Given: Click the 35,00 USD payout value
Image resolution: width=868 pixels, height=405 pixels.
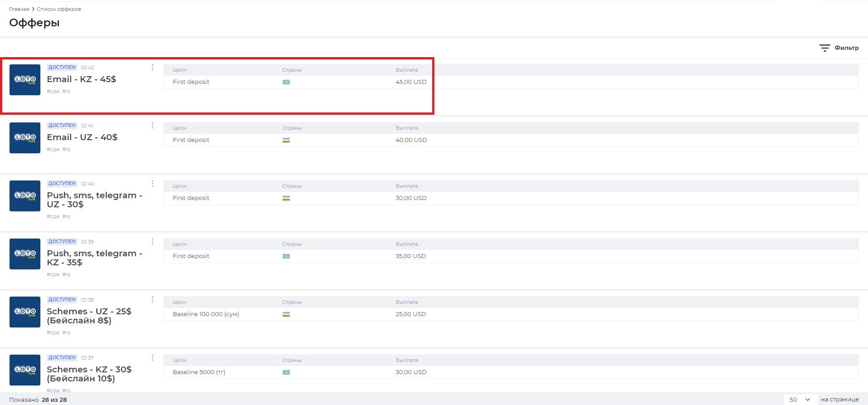Looking at the screenshot, I should pyautogui.click(x=411, y=256).
